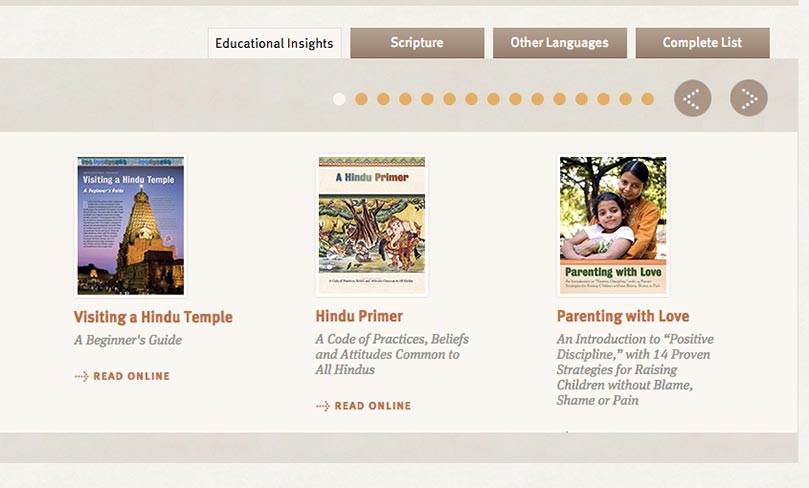809x488 pixels.
Task: Click the Parenting with Love title
Action: 623,317
